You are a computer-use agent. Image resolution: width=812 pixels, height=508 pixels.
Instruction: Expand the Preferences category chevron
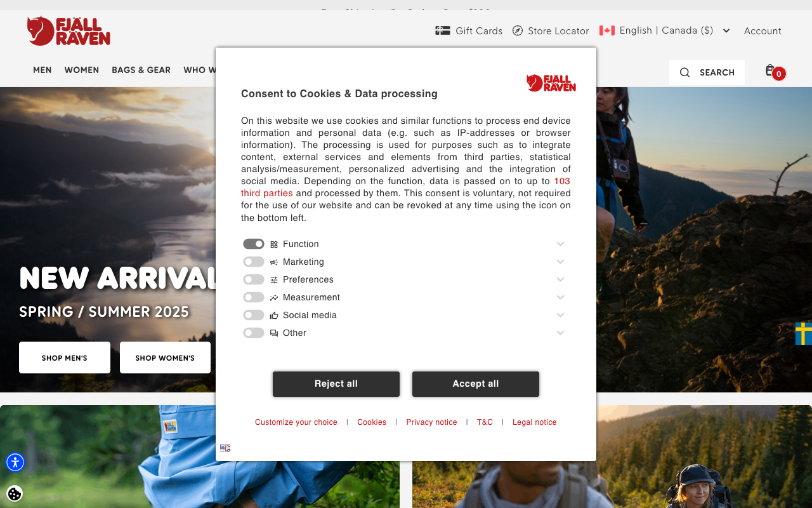tap(561, 279)
